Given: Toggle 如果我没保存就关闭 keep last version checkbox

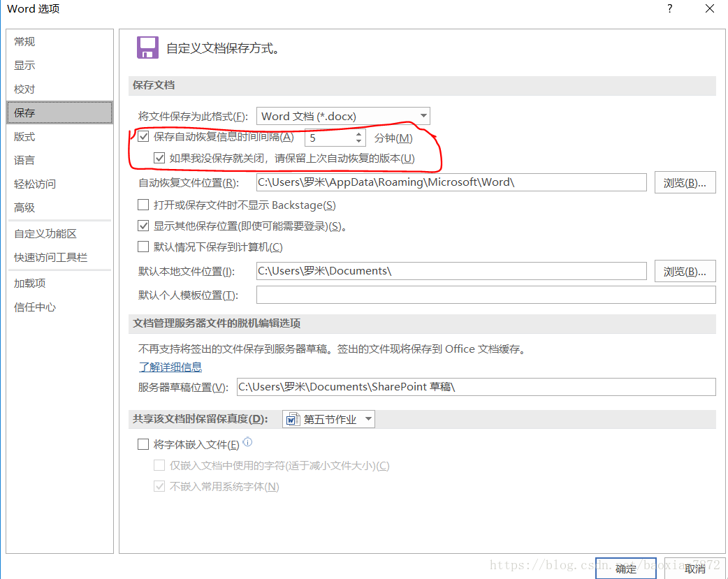Looking at the screenshot, I should pos(159,158).
